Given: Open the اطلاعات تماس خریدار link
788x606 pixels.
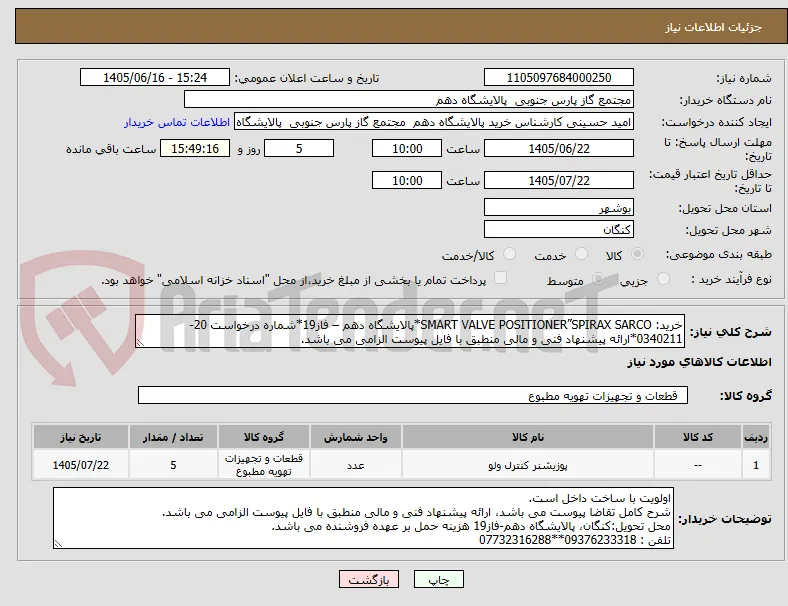Looking at the screenshot, I should pyautogui.click(x=177, y=122).
